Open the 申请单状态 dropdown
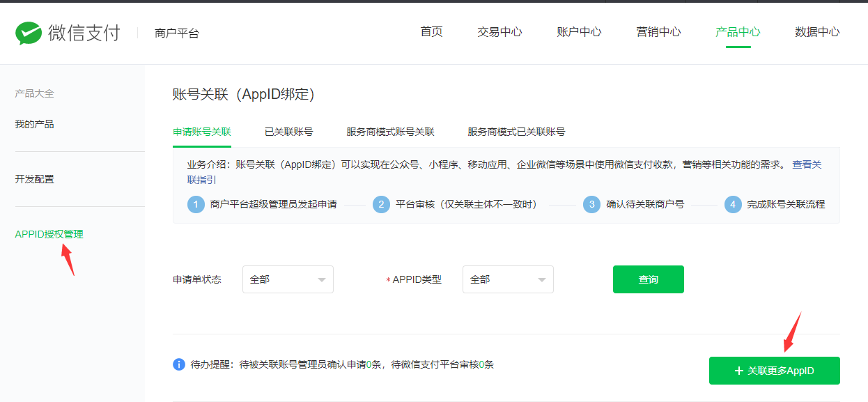Screen dimensions: 868x402 288,279
